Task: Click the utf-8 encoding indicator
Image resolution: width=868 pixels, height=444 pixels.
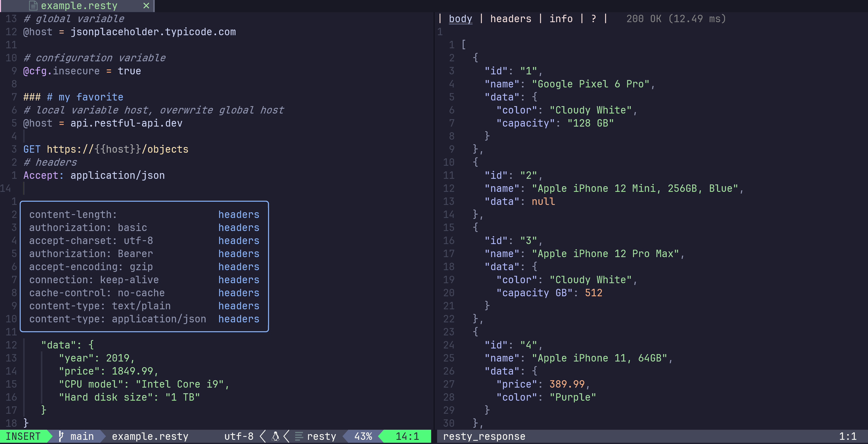Action: (x=238, y=436)
